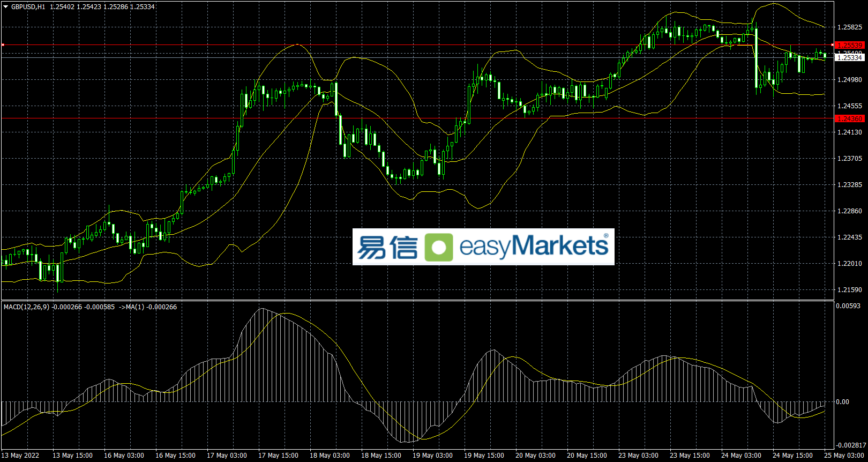This screenshot has width=868, height=462.
Task: Click the 18 May 03:00 time label
Action: pyautogui.click(x=330, y=456)
